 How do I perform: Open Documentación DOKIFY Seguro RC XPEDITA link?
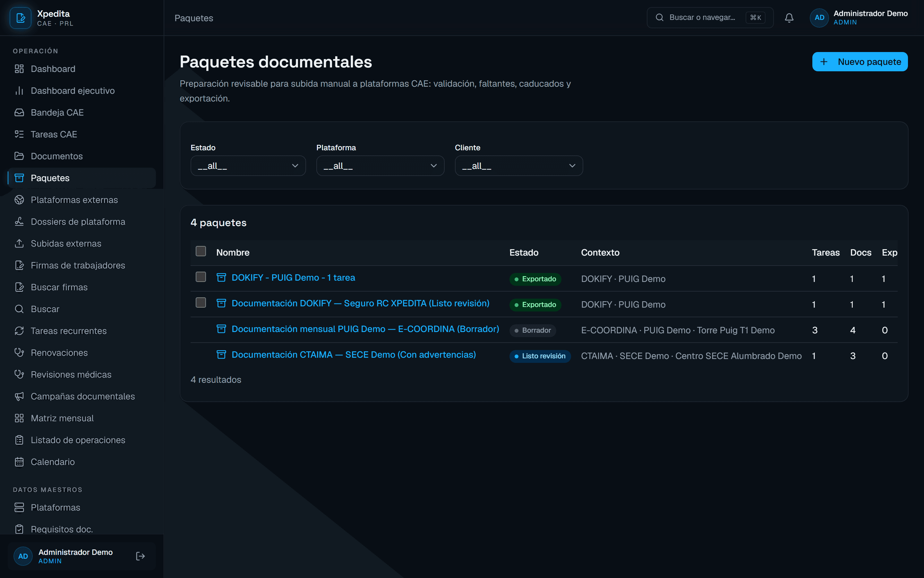pos(360,303)
